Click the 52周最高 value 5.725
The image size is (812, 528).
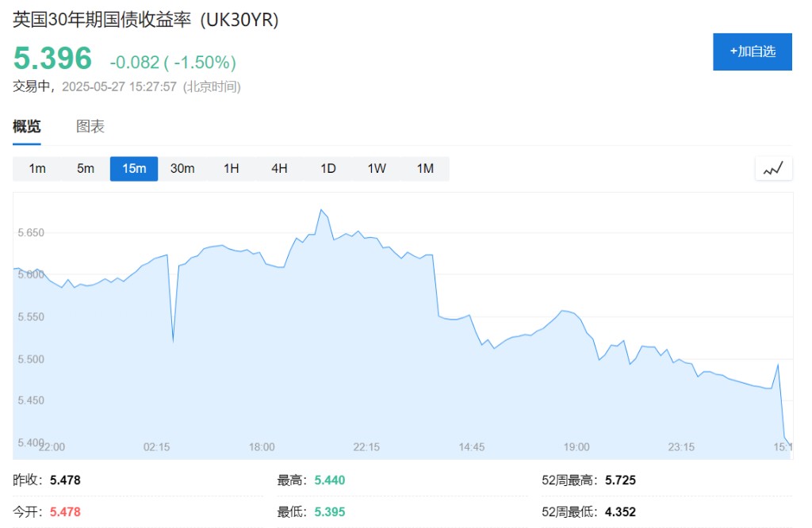pyautogui.click(x=620, y=480)
